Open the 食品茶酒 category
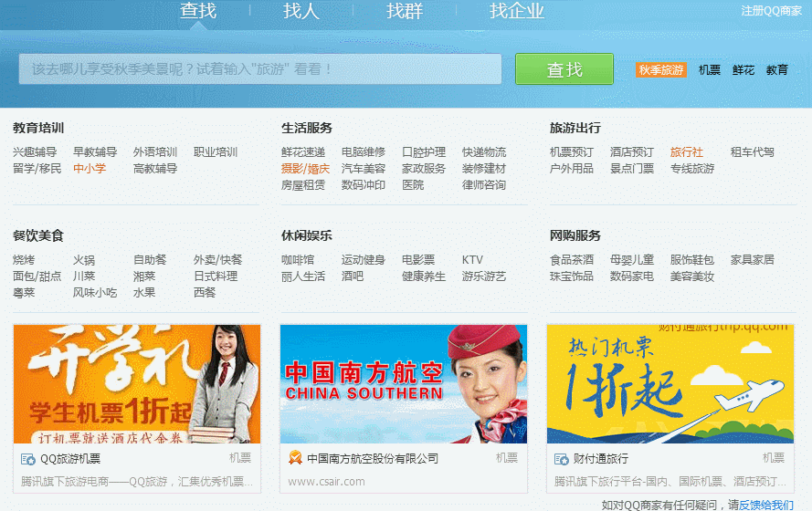The height and width of the screenshot is (511, 812). 572,260
